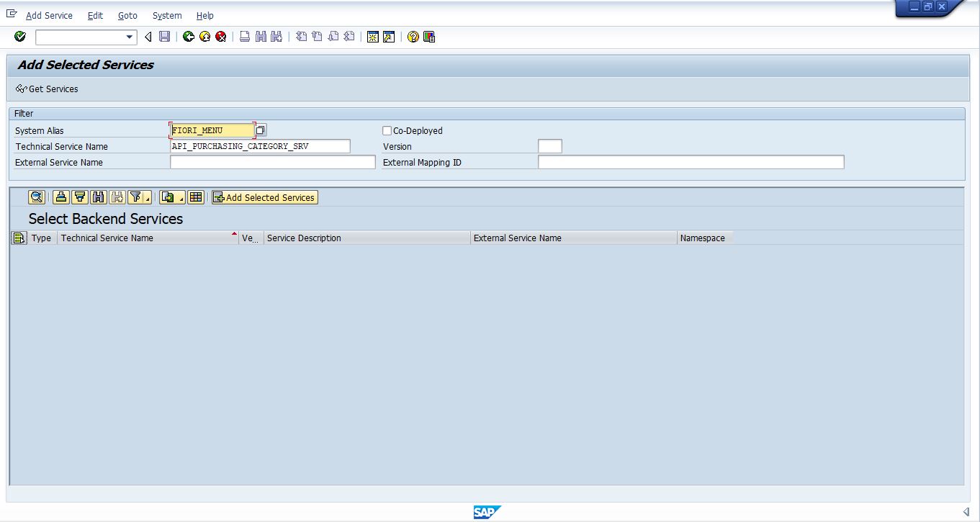The image size is (980, 522).
Task: Open the filter funnel dropdown arrow
Action: click(x=148, y=197)
